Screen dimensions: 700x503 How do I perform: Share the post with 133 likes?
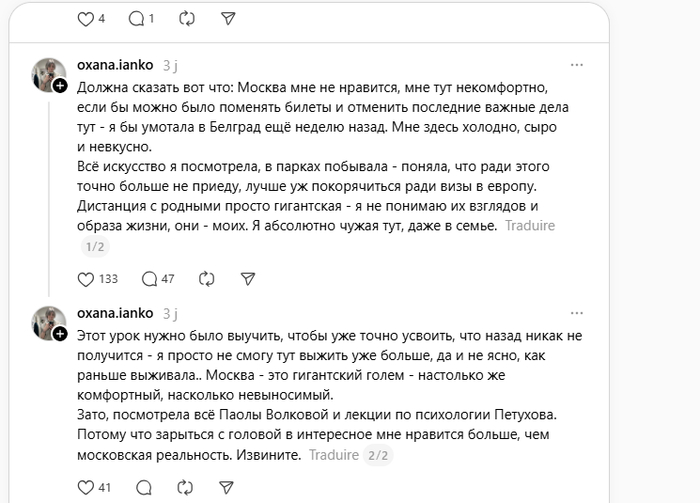tap(249, 279)
